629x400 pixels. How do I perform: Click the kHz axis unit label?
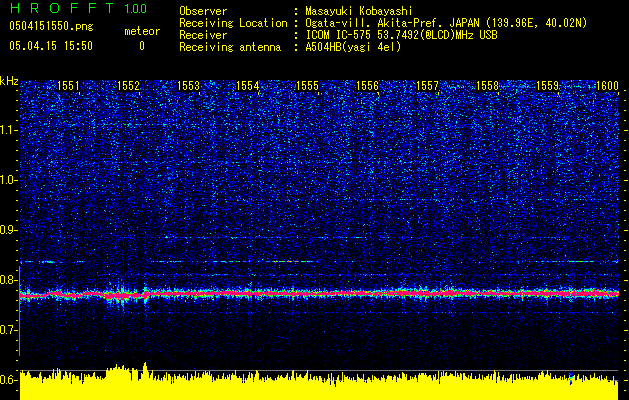pyautogui.click(x=9, y=81)
